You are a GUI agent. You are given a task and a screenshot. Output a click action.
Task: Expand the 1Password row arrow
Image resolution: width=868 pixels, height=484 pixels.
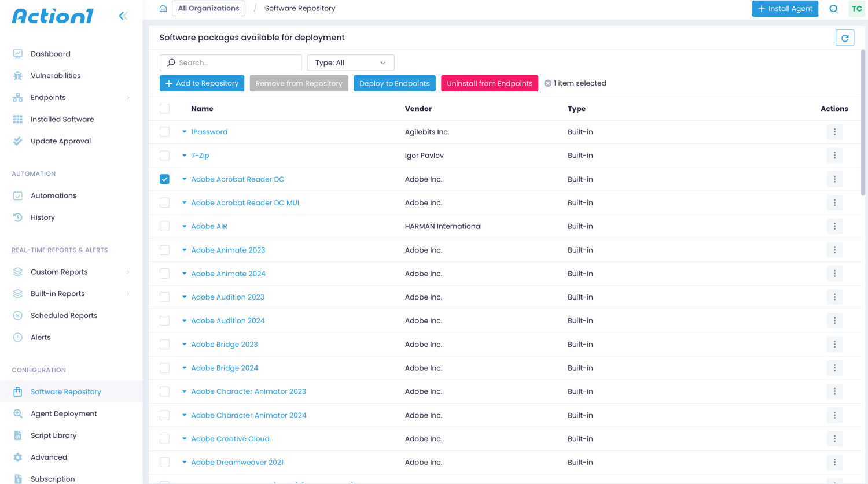(185, 132)
